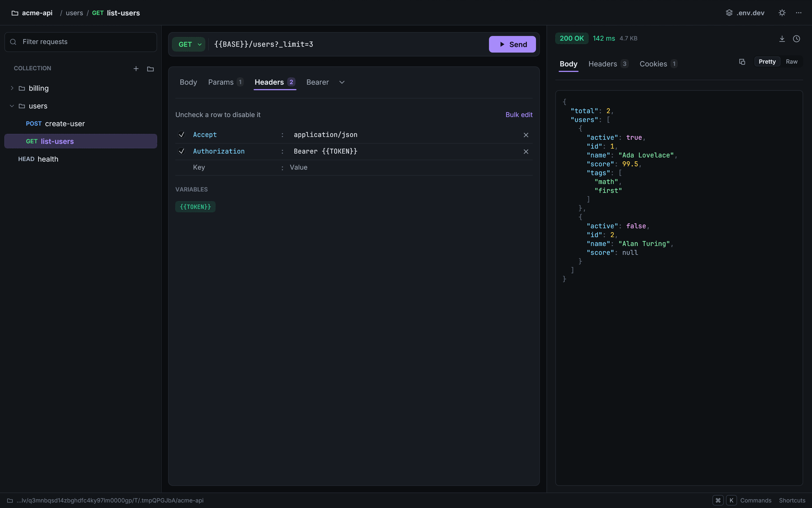Viewport: 812px width, 508px height.
Task: Open the three-dot more options menu
Action: pyautogui.click(x=798, y=13)
